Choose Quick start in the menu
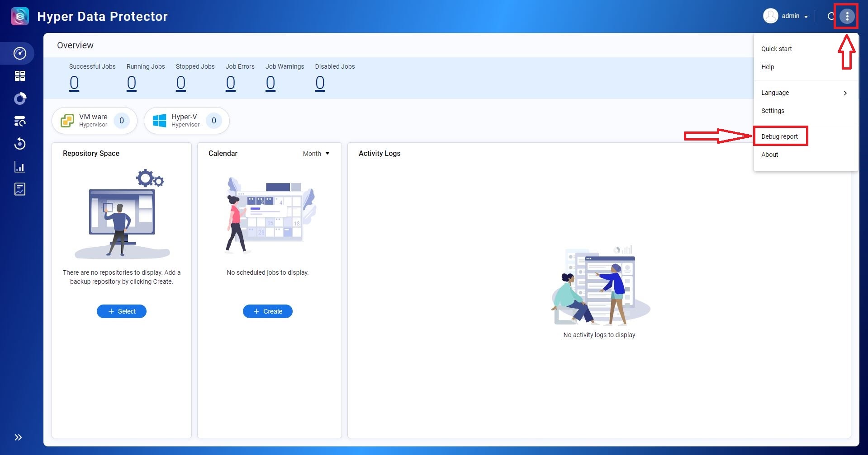The height and width of the screenshot is (455, 868). click(x=777, y=49)
